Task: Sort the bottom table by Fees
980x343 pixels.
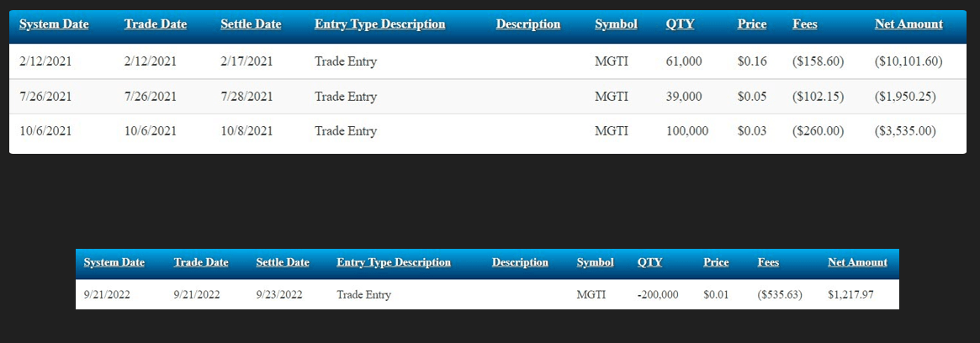Action: point(768,263)
